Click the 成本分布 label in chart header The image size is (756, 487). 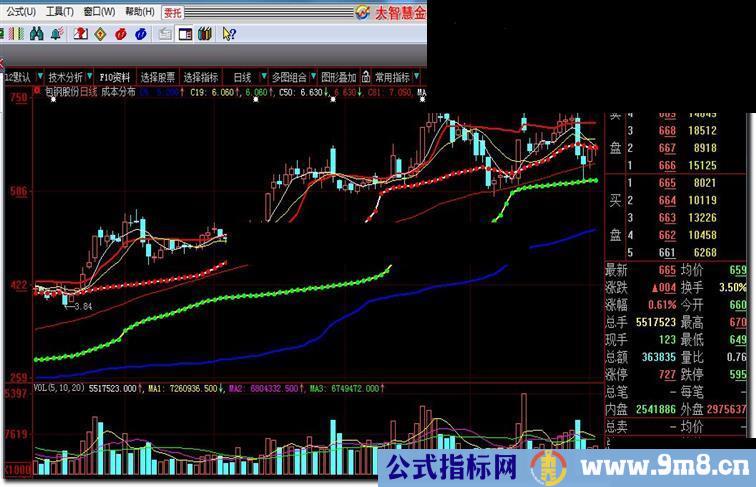(x=118, y=92)
